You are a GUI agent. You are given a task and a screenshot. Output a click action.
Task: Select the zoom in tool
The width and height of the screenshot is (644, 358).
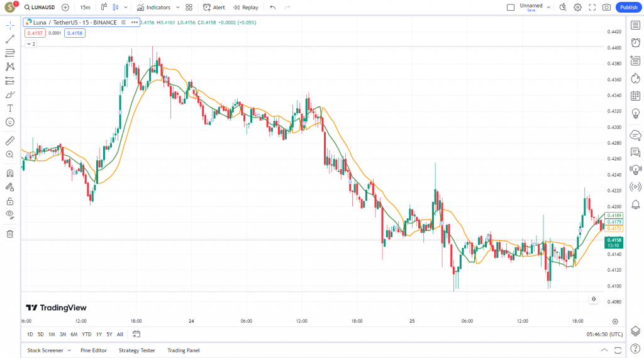[x=10, y=155]
